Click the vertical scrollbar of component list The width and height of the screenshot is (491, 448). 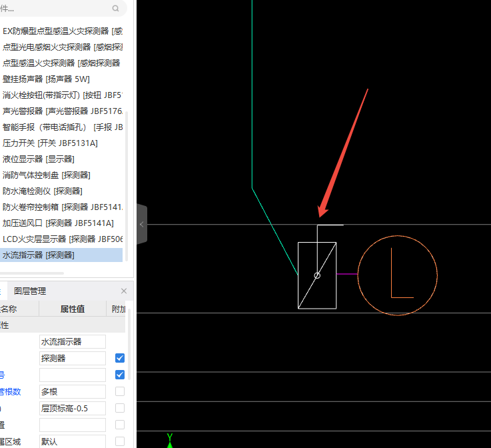[127, 186]
